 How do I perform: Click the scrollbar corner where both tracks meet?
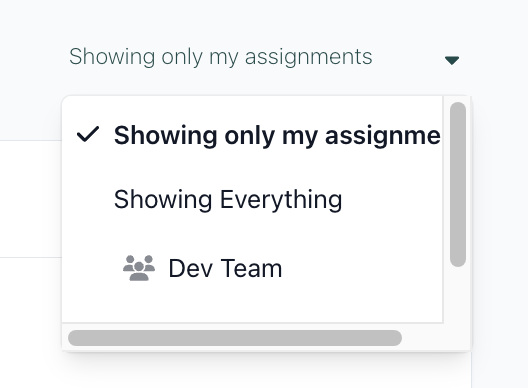click(x=457, y=337)
